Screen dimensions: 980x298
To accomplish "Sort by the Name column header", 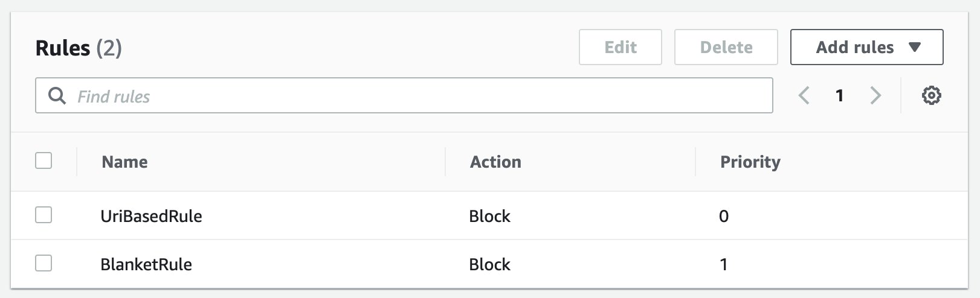I will [x=124, y=162].
